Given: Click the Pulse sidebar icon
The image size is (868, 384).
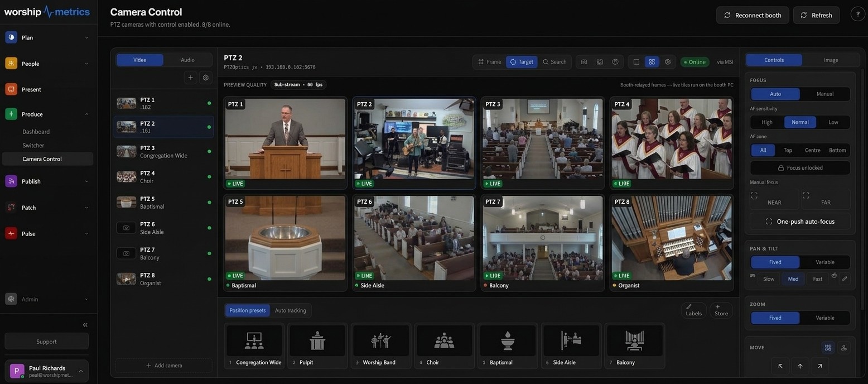Looking at the screenshot, I should 11,233.
